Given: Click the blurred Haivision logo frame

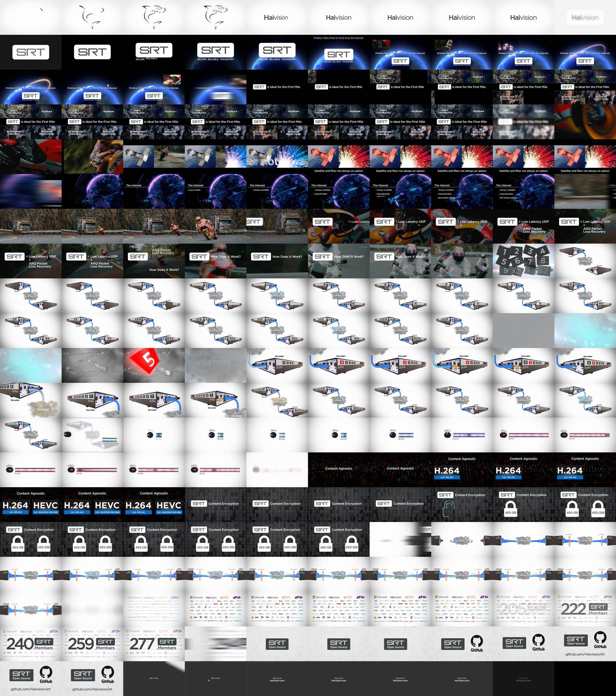Looking at the screenshot, I should (x=585, y=17).
